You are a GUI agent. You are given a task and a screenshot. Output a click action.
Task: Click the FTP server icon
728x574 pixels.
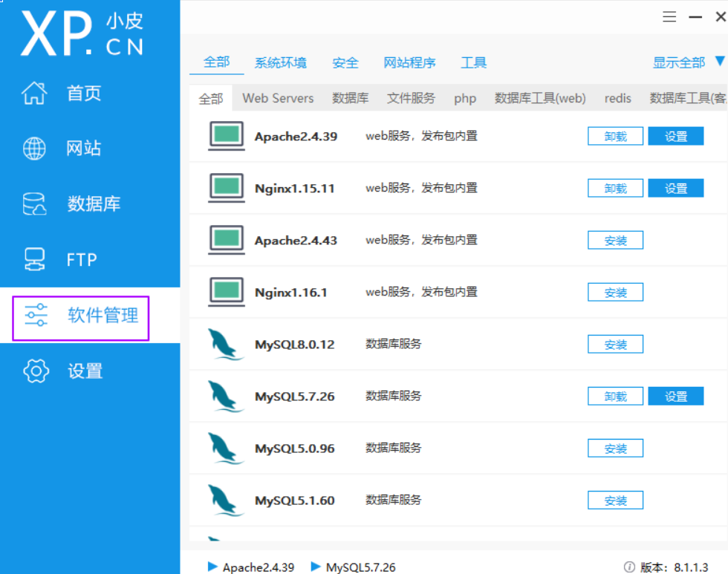tap(34, 259)
